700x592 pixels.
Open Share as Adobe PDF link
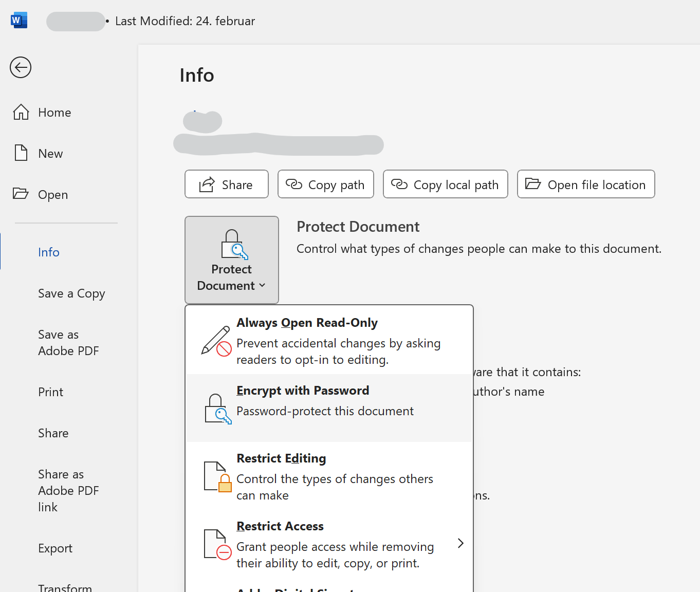(68, 490)
